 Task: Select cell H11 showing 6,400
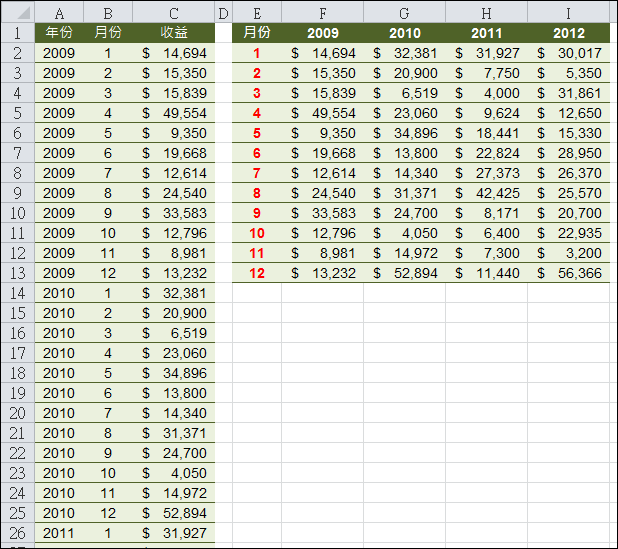pyautogui.click(x=487, y=233)
